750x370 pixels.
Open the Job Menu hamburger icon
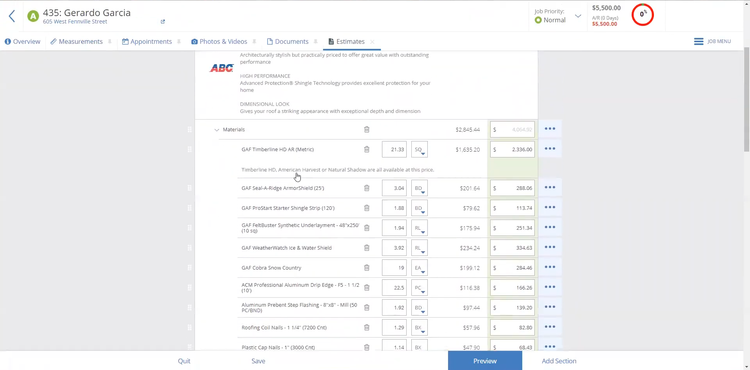pos(698,42)
